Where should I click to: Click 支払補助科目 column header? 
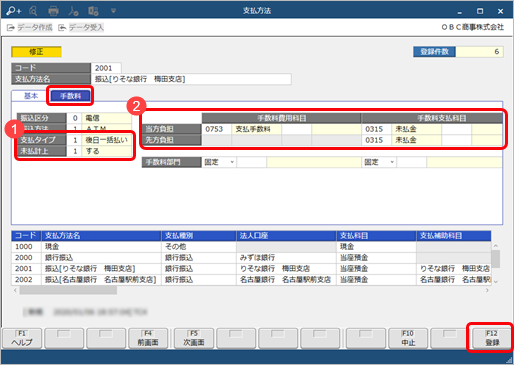pos(454,236)
